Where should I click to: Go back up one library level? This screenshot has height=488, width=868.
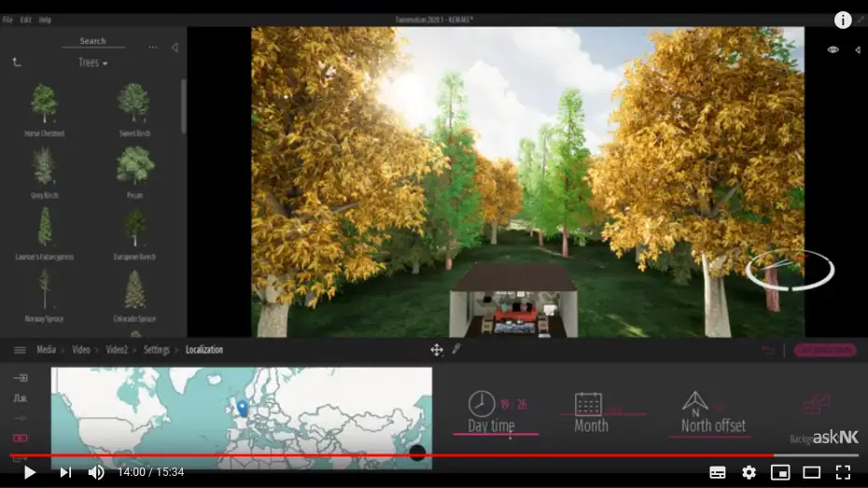pyautogui.click(x=17, y=63)
